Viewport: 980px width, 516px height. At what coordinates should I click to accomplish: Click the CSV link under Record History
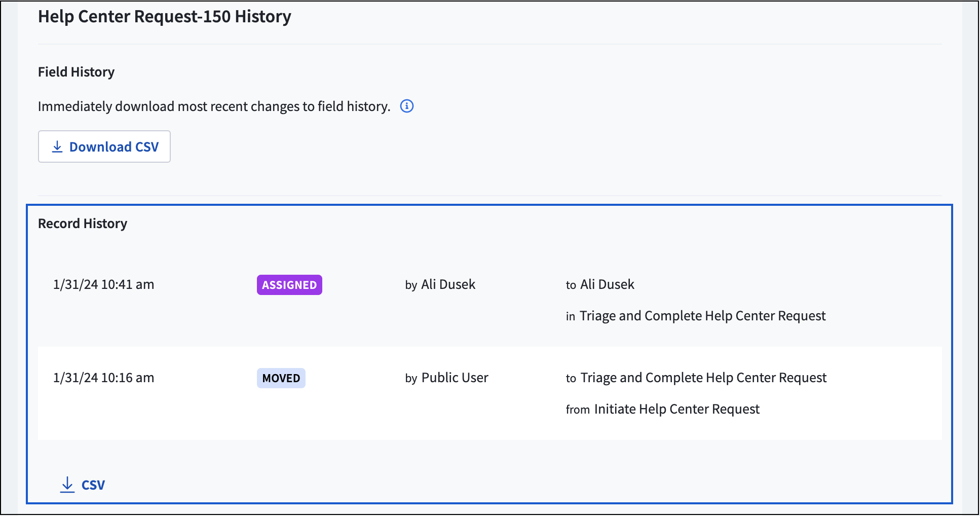click(83, 485)
